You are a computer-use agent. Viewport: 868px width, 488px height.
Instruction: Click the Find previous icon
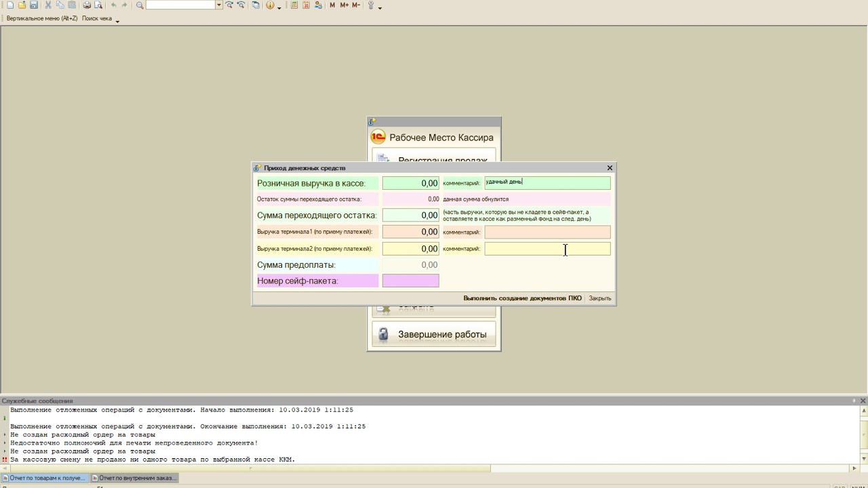pyautogui.click(x=241, y=5)
